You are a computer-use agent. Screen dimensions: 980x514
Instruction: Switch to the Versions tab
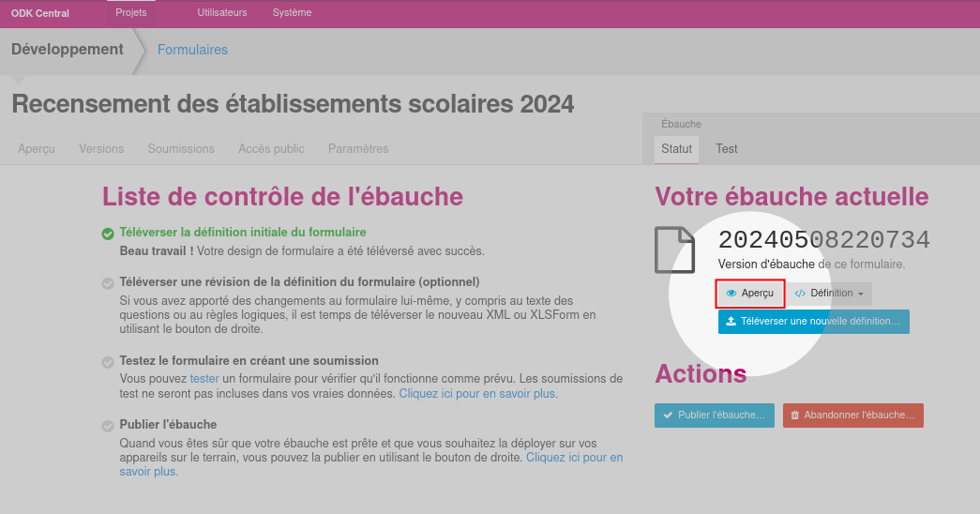101,149
